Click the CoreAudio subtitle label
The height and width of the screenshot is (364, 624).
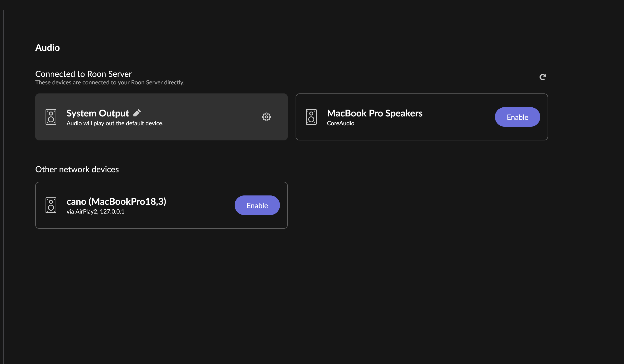(340, 123)
